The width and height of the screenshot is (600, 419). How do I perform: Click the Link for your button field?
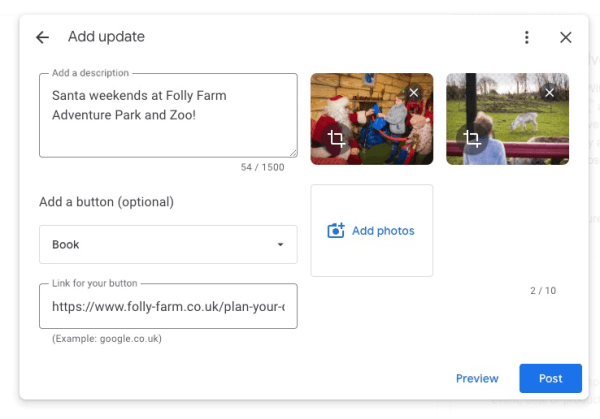[x=168, y=307]
